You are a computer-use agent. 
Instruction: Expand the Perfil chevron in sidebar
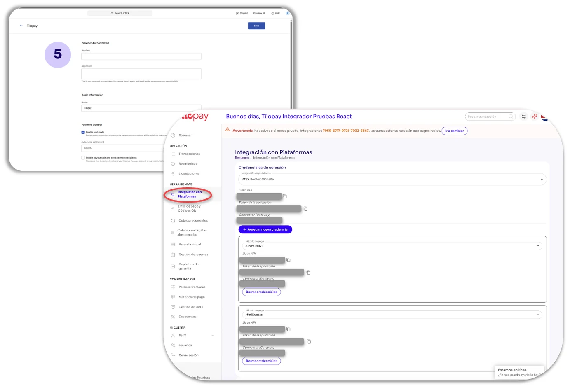click(x=213, y=336)
